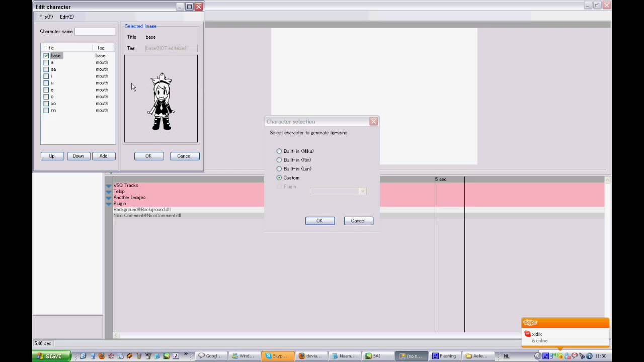Viewport: 644px width, 362px height.
Task: Confirm Character selection with OK
Action: (x=320, y=221)
